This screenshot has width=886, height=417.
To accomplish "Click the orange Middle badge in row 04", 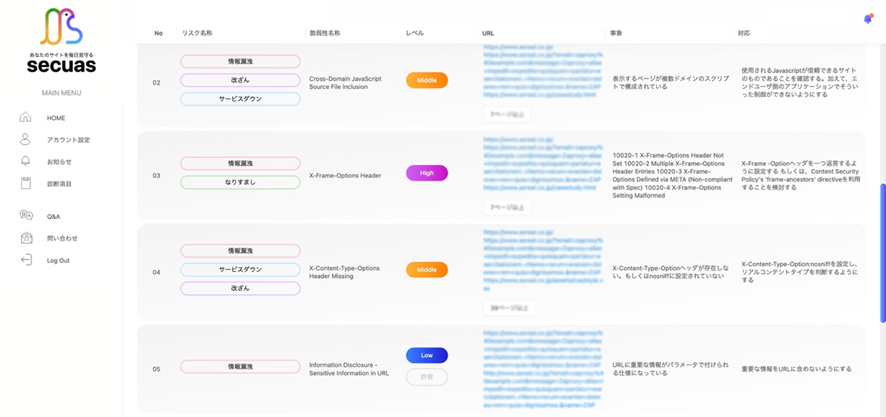I will [427, 270].
